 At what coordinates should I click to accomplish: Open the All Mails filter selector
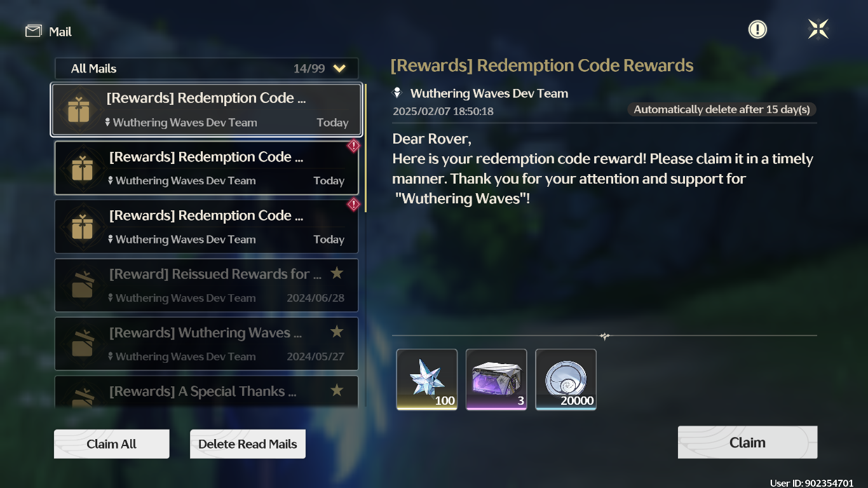point(207,69)
